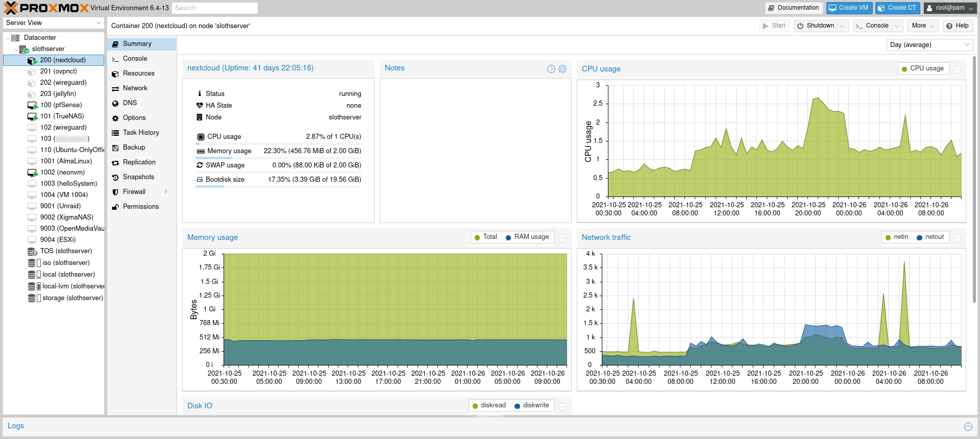
Task: Open DNS settings
Action: tap(141, 103)
